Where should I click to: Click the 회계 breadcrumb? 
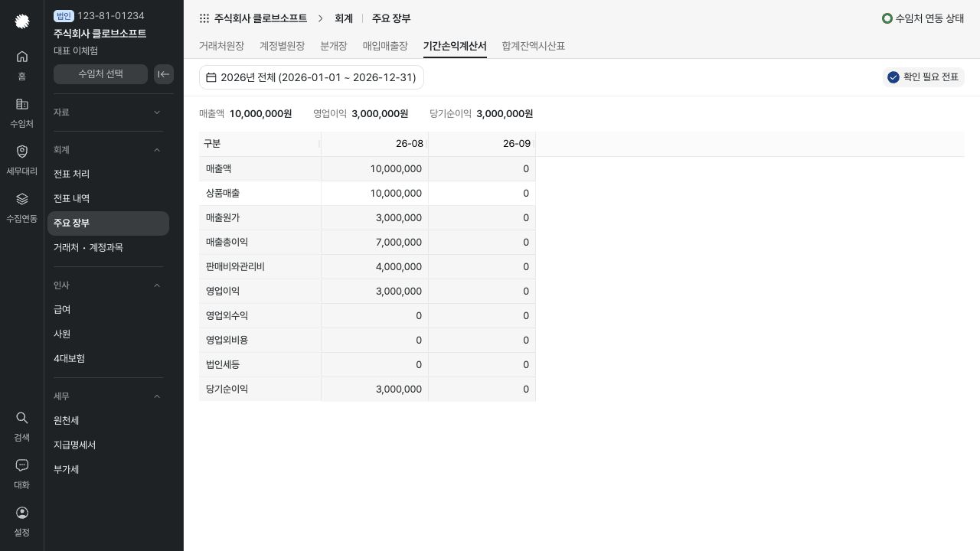pos(344,18)
